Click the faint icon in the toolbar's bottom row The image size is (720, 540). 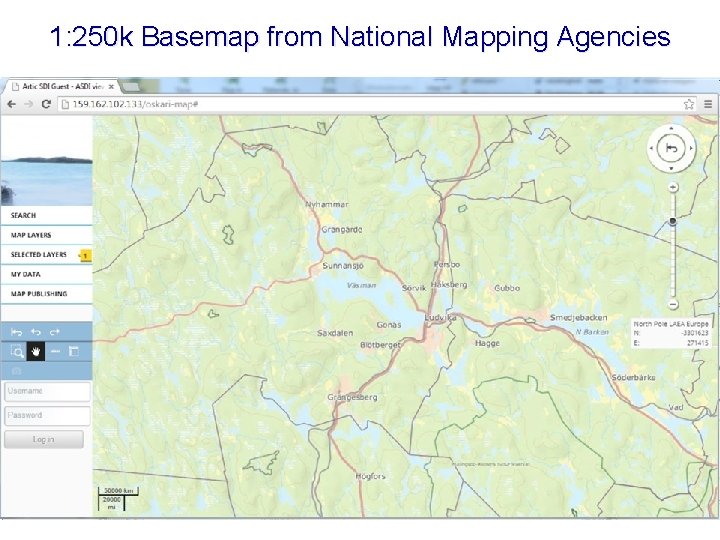tap(17, 371)
